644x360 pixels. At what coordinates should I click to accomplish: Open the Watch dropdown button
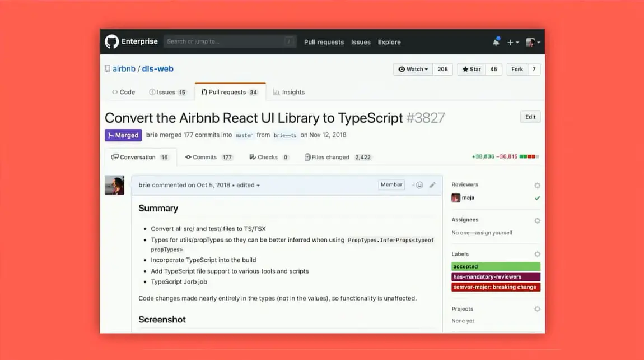[x=413, y=69]
